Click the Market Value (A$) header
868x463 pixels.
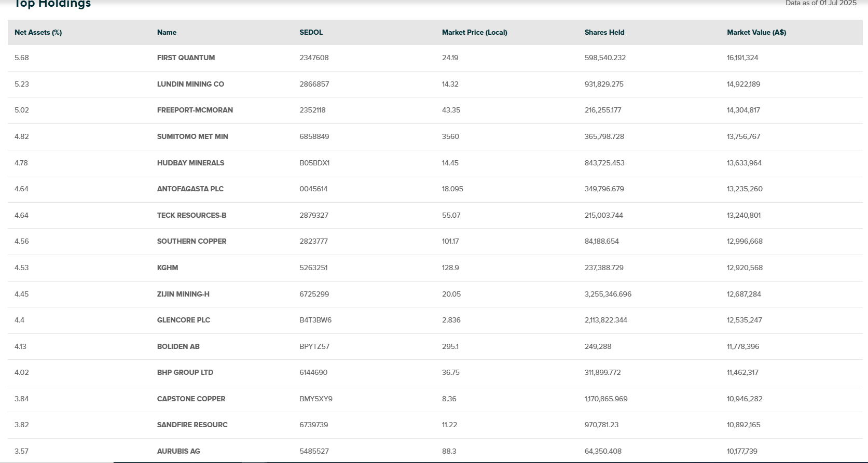tap(756, 32)
